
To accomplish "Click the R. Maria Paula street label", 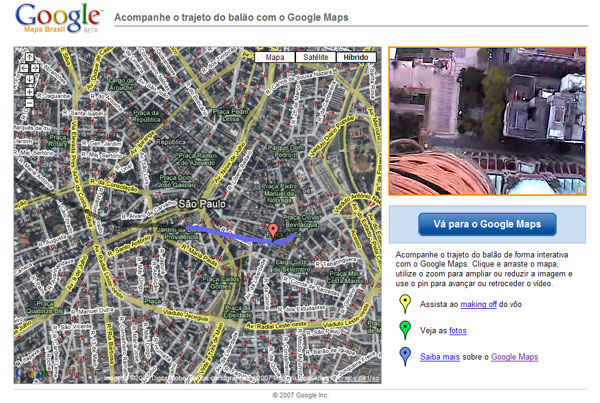I will point(199,255).
